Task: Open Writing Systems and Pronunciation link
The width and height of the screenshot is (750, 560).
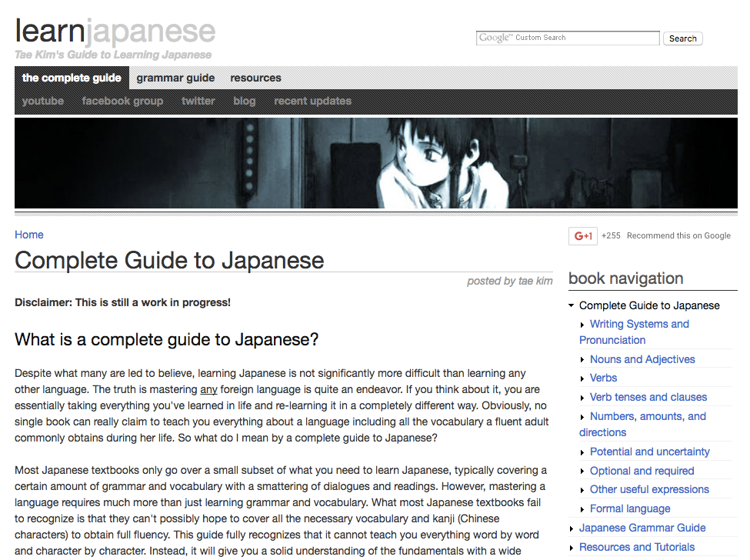Action: (635, 332)
